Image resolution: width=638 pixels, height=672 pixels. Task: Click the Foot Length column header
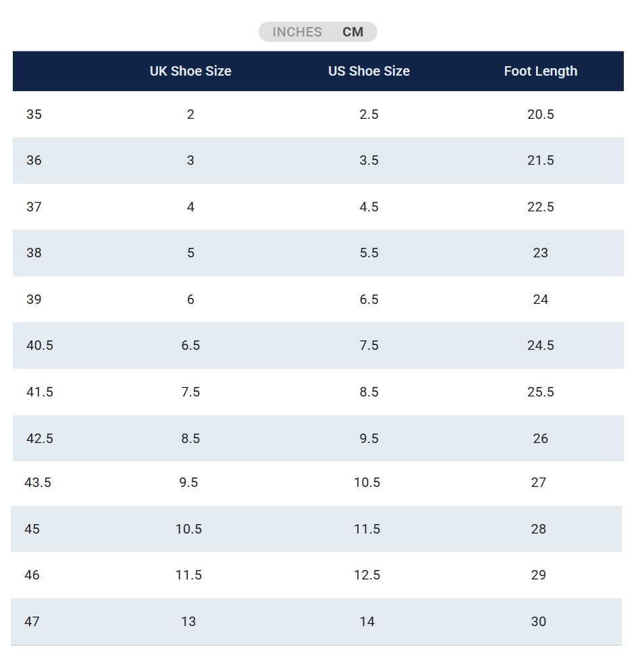point(540,71)
